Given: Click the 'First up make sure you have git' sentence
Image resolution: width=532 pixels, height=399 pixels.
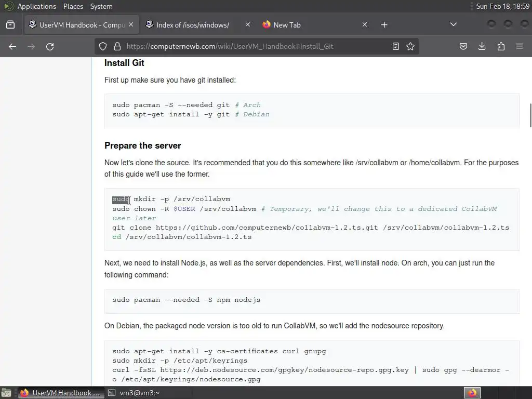Looking at the screenshot, I should click(170, 80).
